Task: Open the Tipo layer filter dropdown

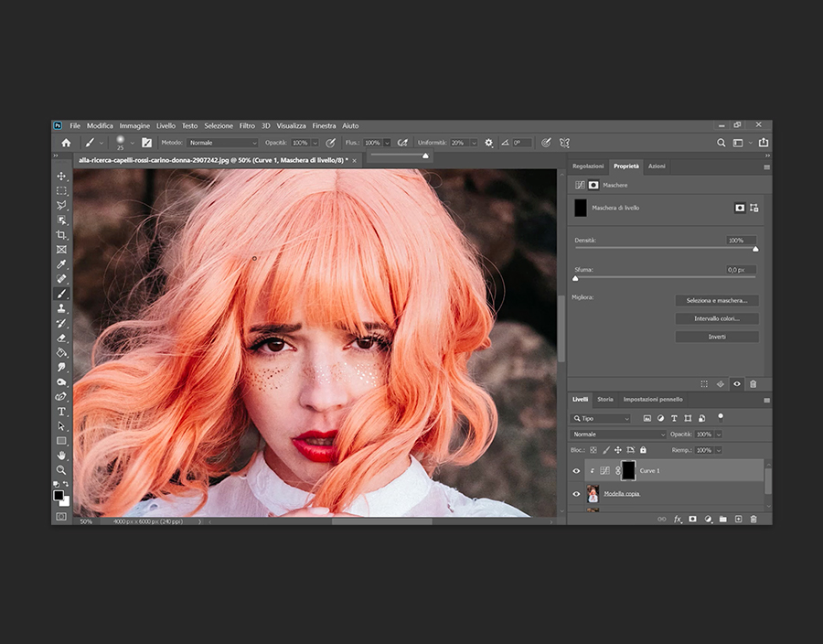Action: (x=602, y=418)
